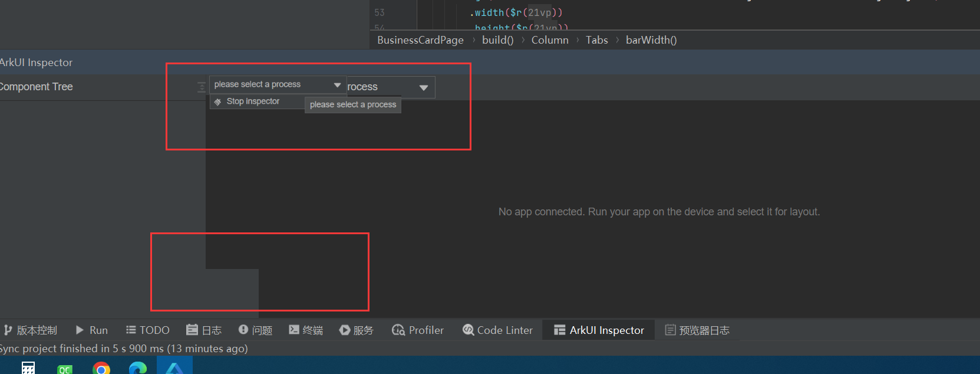The image size is (980, 374).
Task: Click the ArkUI Inspector tab in bottom bar
Action: pos(599,330)
